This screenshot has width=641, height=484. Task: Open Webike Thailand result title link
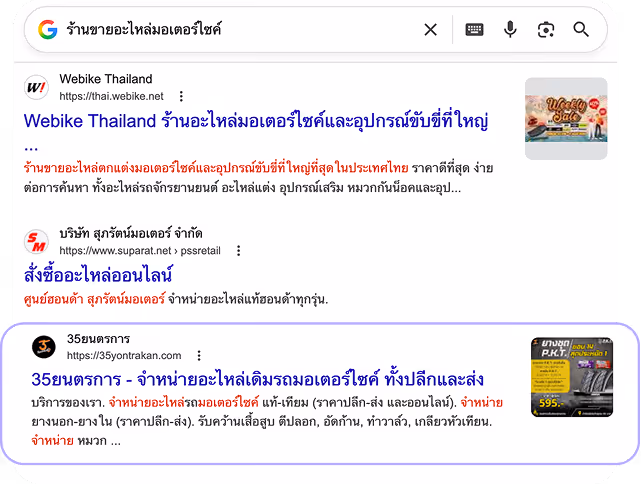click(x=256, y=130)
